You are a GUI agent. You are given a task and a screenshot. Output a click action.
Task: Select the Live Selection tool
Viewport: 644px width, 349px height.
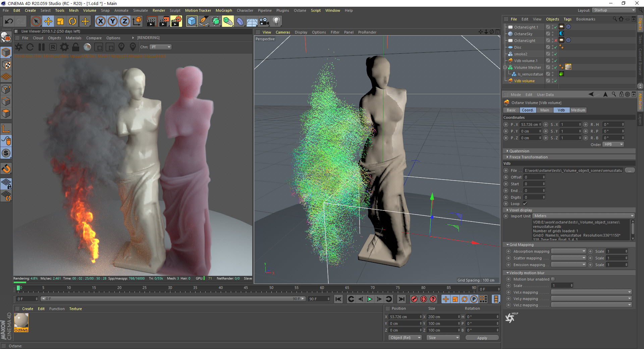click(36, 21)
